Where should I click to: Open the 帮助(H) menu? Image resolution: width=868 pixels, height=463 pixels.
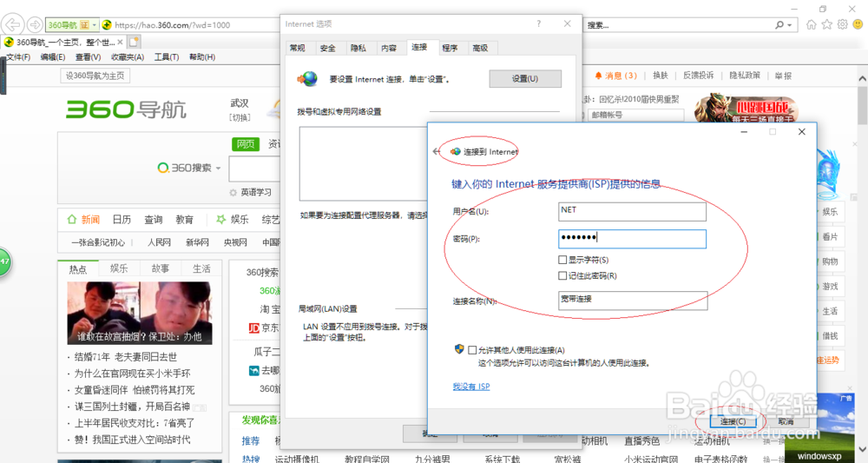pos(202,57)
